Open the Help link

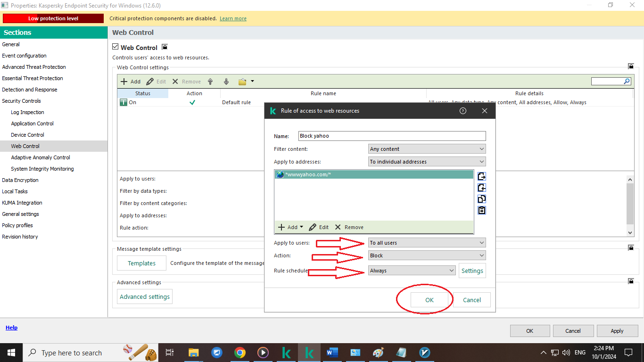(x=12, y=328)
